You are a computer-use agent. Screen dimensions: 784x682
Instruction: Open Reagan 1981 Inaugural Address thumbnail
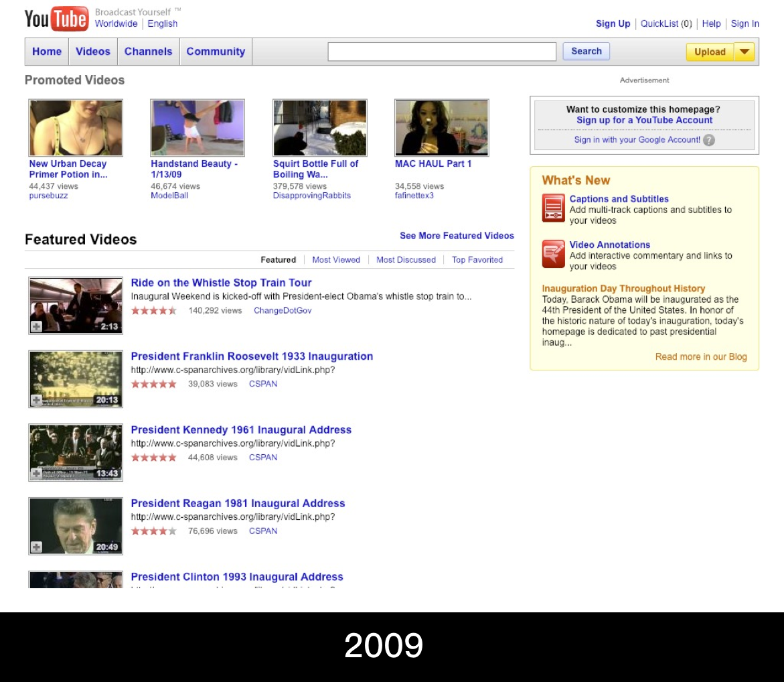tap(76, 527)
